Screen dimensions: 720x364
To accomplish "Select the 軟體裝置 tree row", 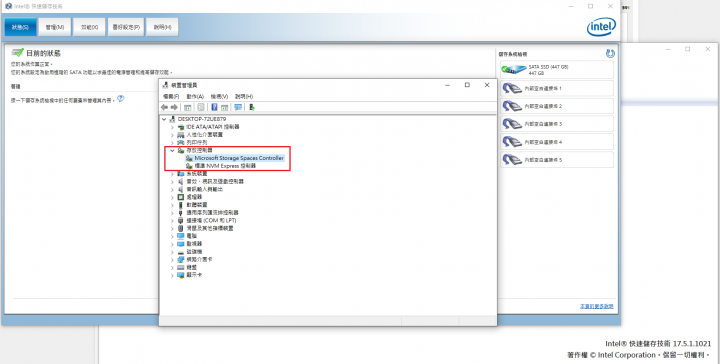I will (x=197, y=205).
